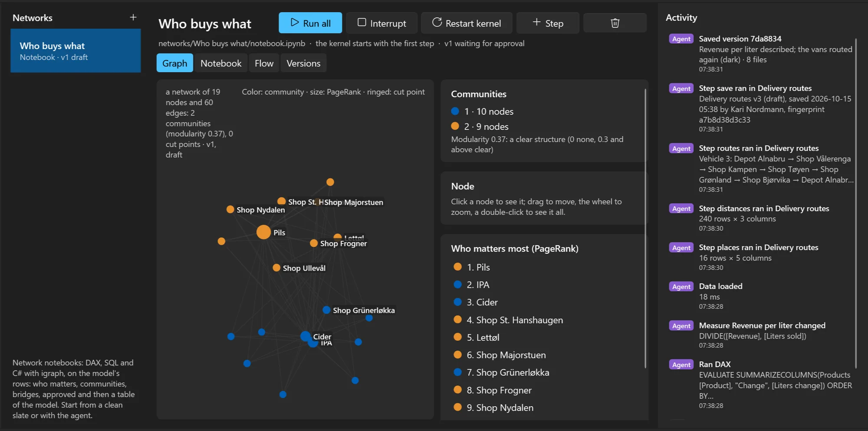This screenshot has width=868, height=431.
Task: Open 'Step distances ran in Delivery routes' entry
Action: [762, 218]
